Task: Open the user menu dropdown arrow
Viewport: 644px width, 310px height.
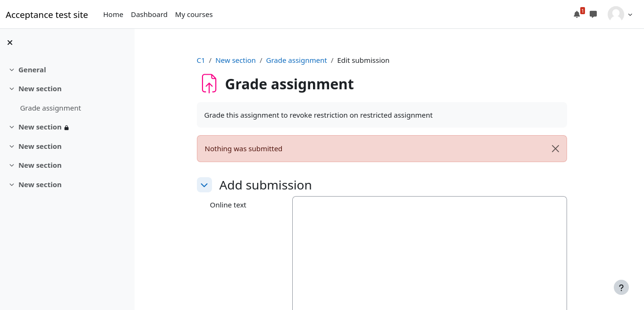Action: [x=630, y=15]
